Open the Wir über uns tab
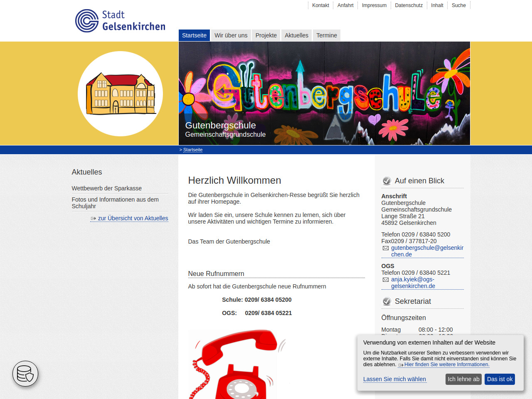The width and height of the screenshot is (532, 399). tap(231, 35)
